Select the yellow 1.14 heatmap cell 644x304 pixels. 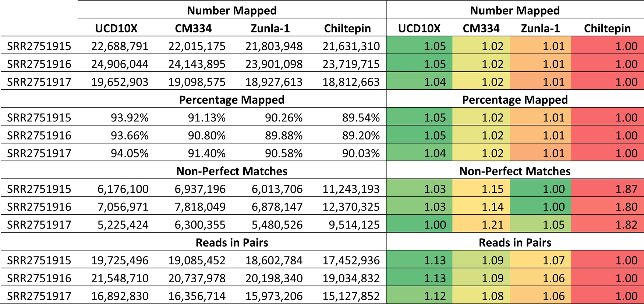481,206
